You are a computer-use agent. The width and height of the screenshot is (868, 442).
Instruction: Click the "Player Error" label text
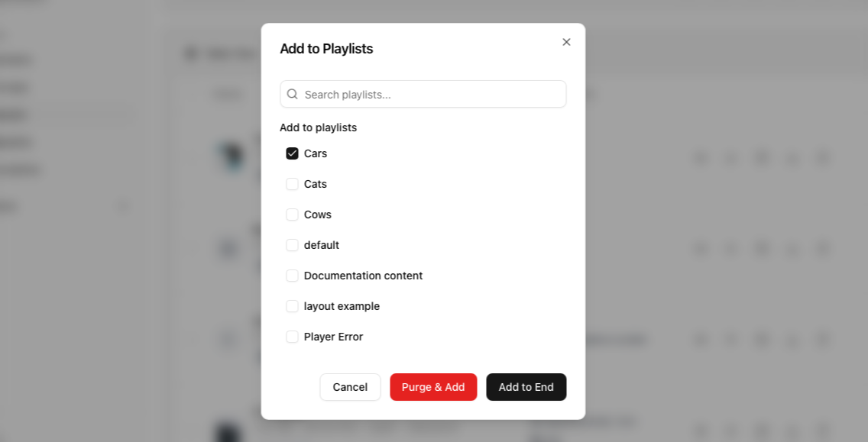click(x=333, y=337)
